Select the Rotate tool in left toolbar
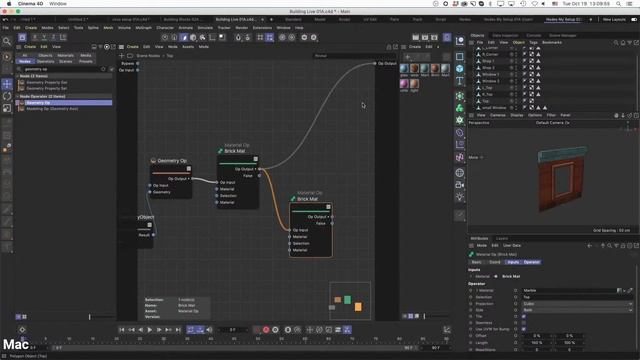The width and height of the screenshot is (640, 360). click(7, 96)
